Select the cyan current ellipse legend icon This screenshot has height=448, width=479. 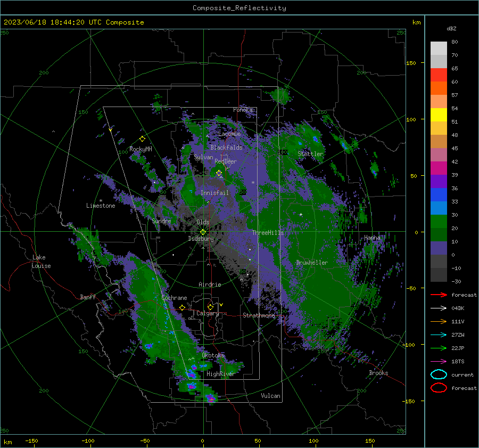(439, 374)
